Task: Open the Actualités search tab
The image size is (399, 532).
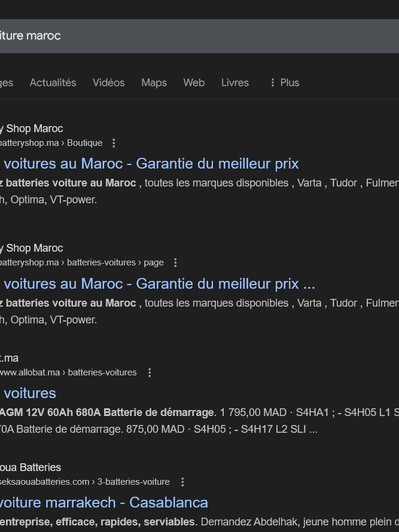Action: 53,82
